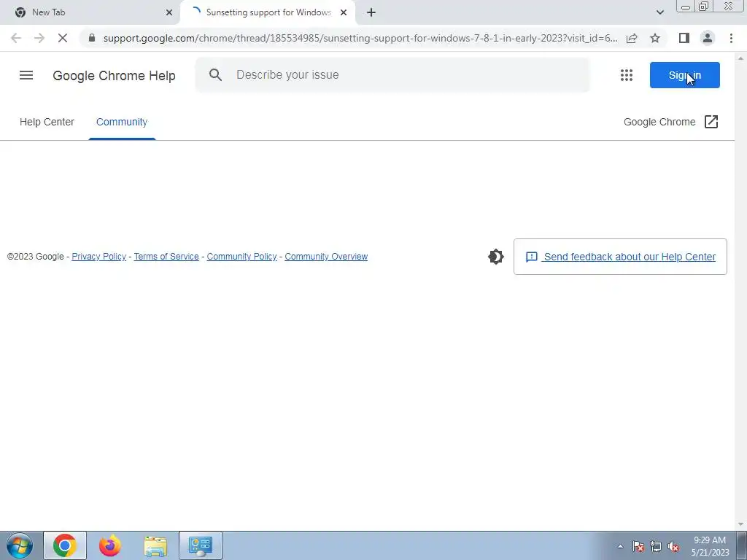Share this page icon
The height and width of the screenshot is (560, 747).
[x=632, y=38]
